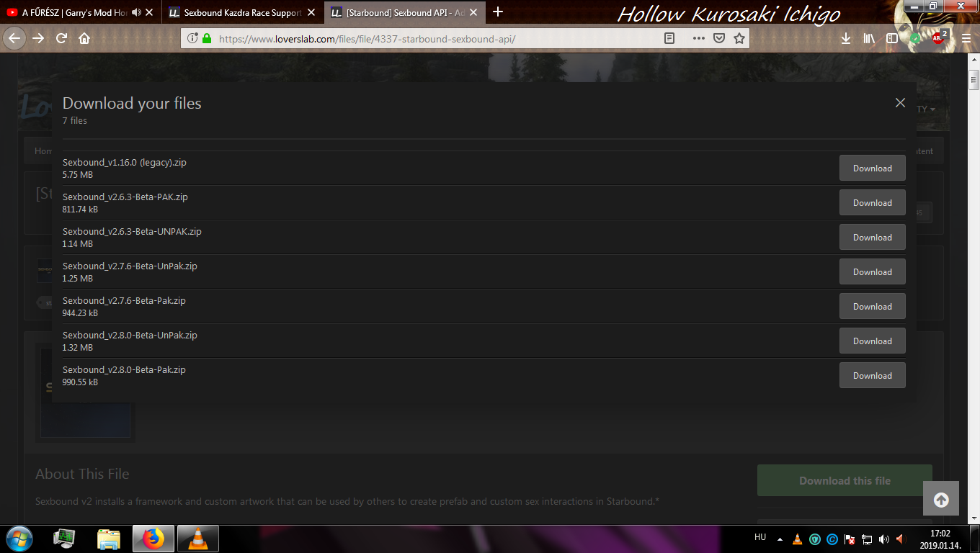Toggle reader view in the address bar

click(669, 38)
